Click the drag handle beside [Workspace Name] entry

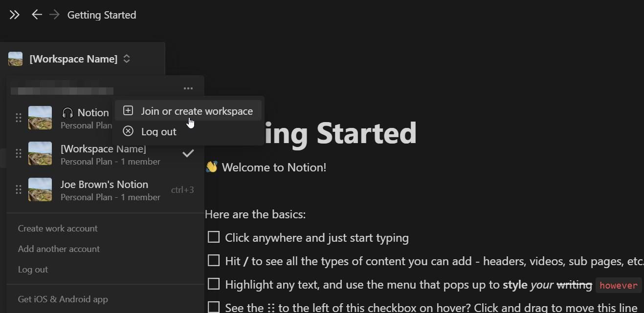pyautogui.click(x=19, y=153)
